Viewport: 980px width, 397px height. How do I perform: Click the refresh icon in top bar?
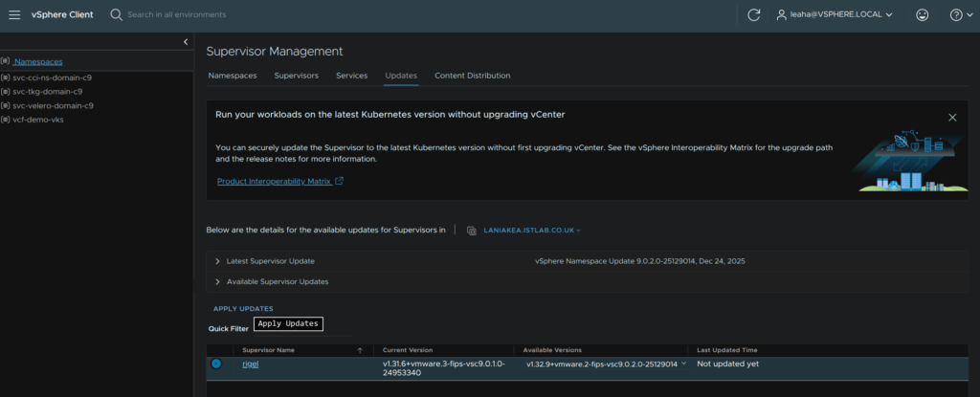point(754,14)
